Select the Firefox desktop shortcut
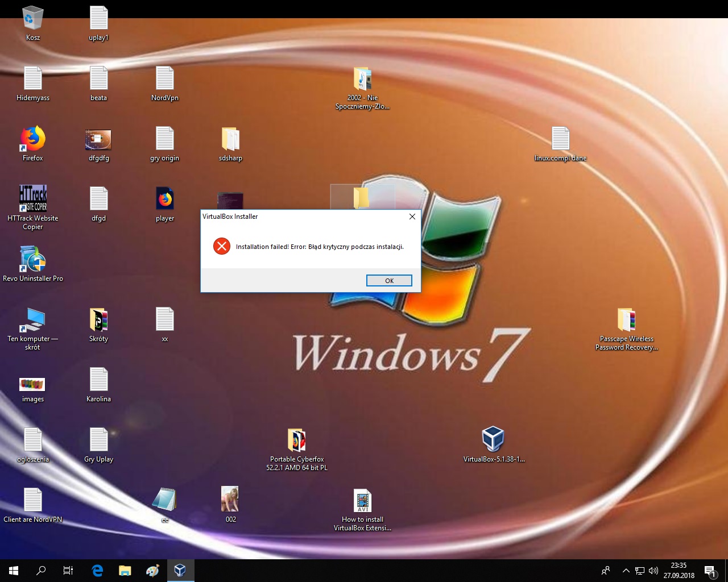 (x=33, y=139)
